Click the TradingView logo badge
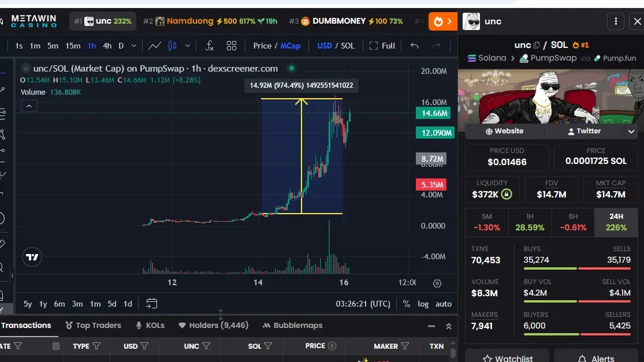This screenshot has width=644, height=362. tap(32, 257)
